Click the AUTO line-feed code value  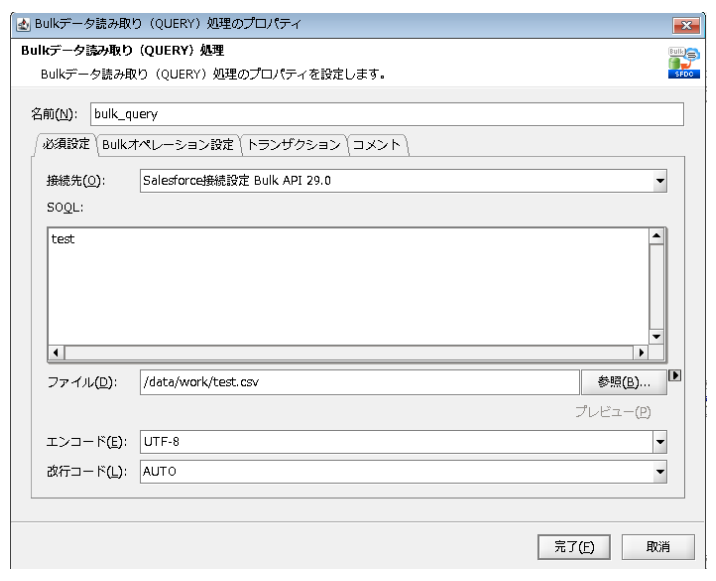click(x=159, y=471)
